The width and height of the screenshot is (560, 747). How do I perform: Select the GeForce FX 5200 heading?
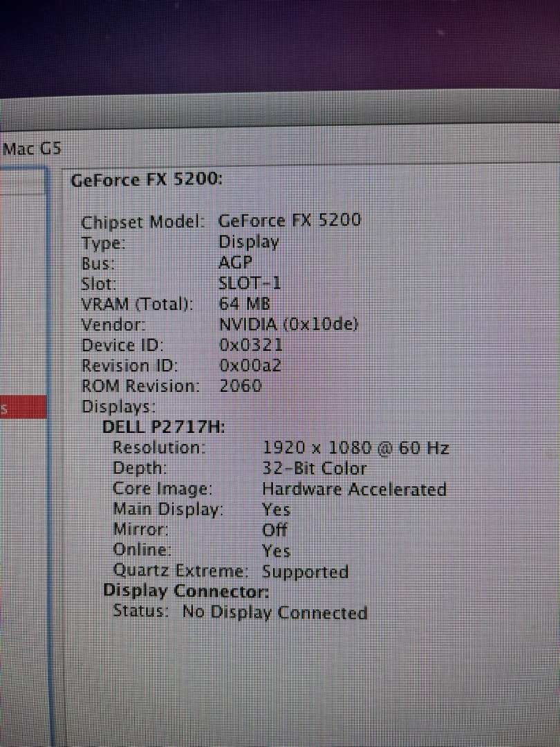pyautogui.click(x=146, y=181)
